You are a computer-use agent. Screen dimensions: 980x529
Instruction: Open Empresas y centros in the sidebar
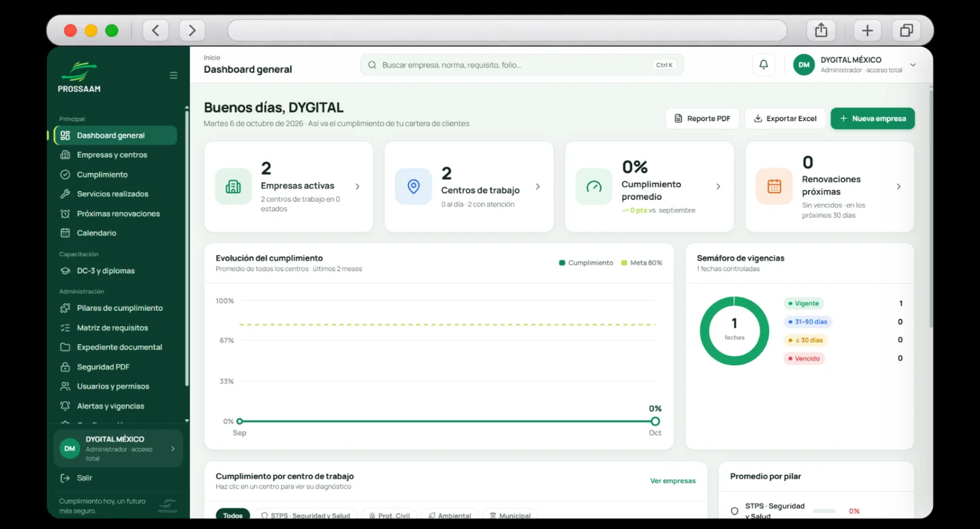(115, 155)
